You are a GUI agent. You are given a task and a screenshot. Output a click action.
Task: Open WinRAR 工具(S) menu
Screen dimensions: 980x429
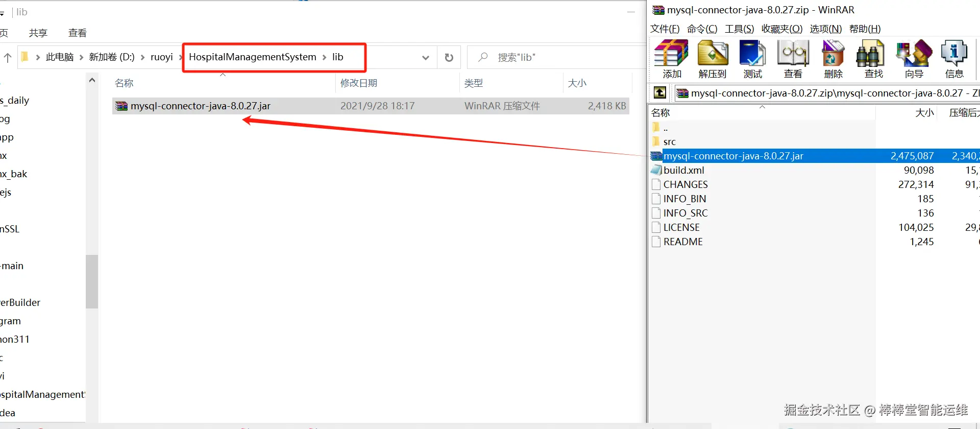(740, 29)
